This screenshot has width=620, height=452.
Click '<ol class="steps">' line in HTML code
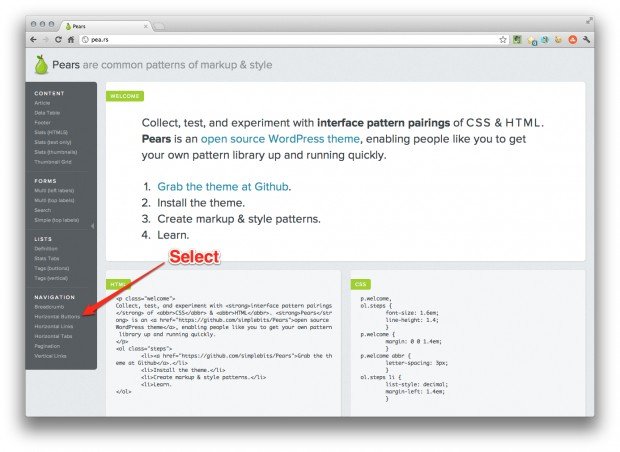point(144,349)
